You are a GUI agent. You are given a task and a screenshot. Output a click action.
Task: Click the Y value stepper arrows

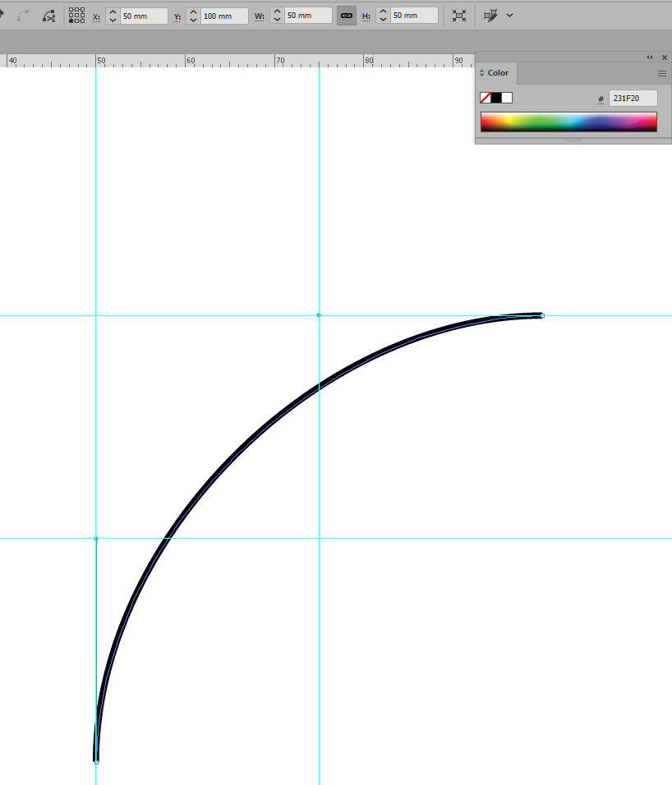click(193, 16)
